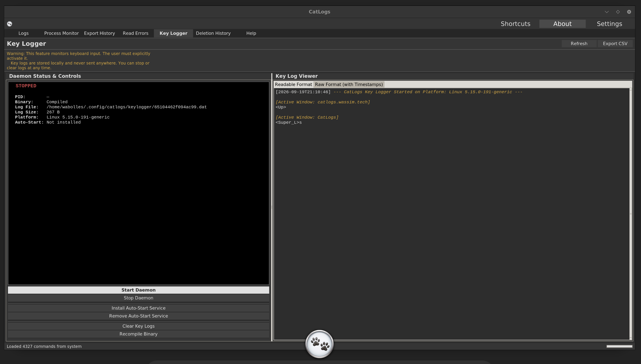The image size is (641, 364).
Task: Click the 'Not installed' auto-start value
Action: click(64, 122)
